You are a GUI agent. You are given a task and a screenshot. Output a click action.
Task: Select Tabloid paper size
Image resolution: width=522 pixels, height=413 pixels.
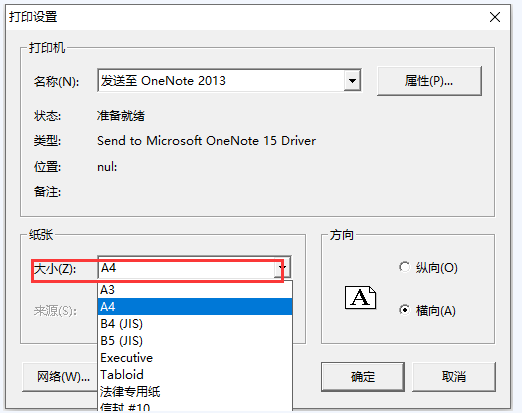[x=195, y=375]
